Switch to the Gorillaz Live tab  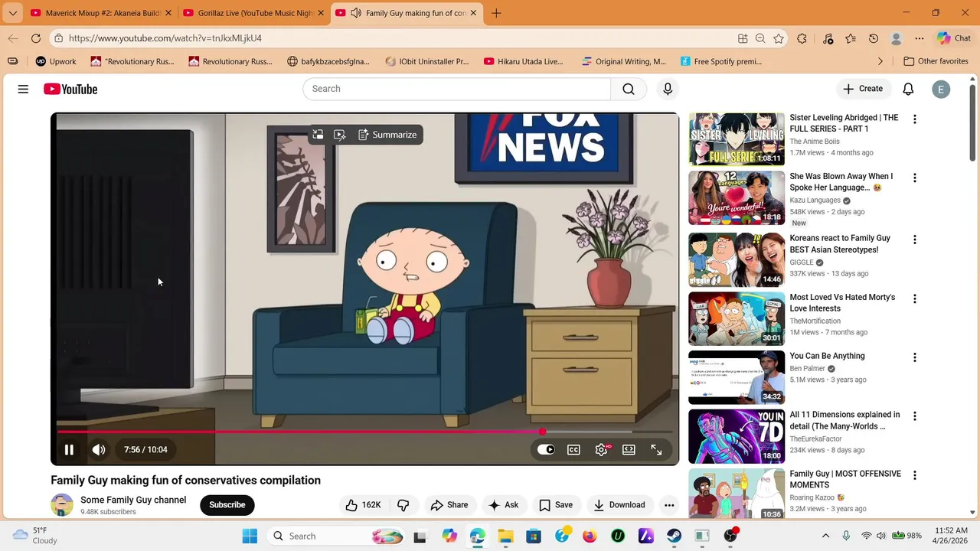click(x=254, y=13)
